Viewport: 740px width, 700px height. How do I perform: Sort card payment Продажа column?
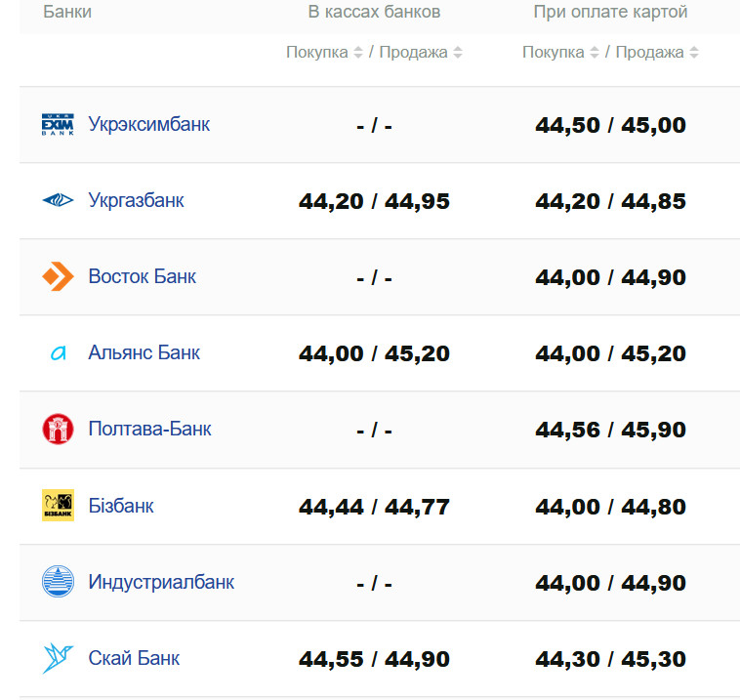694,53
